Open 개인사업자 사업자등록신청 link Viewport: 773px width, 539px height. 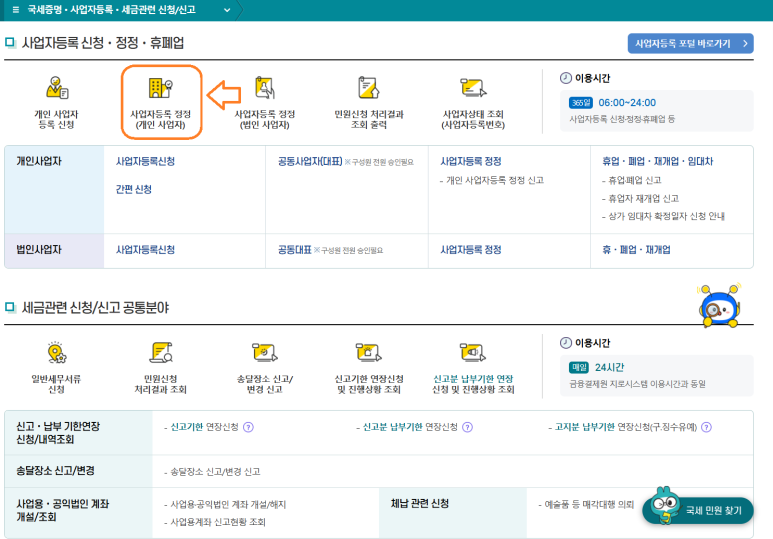(145, 161)
